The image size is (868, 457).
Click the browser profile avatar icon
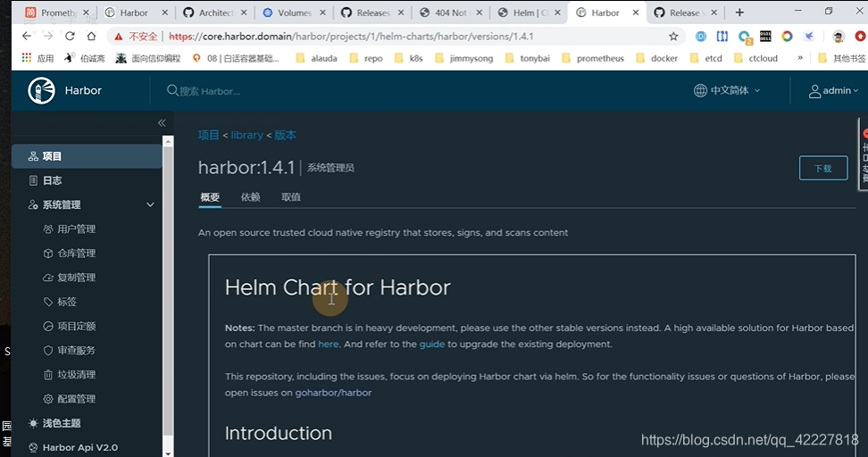pyautogui.click(x=839, y=37)
